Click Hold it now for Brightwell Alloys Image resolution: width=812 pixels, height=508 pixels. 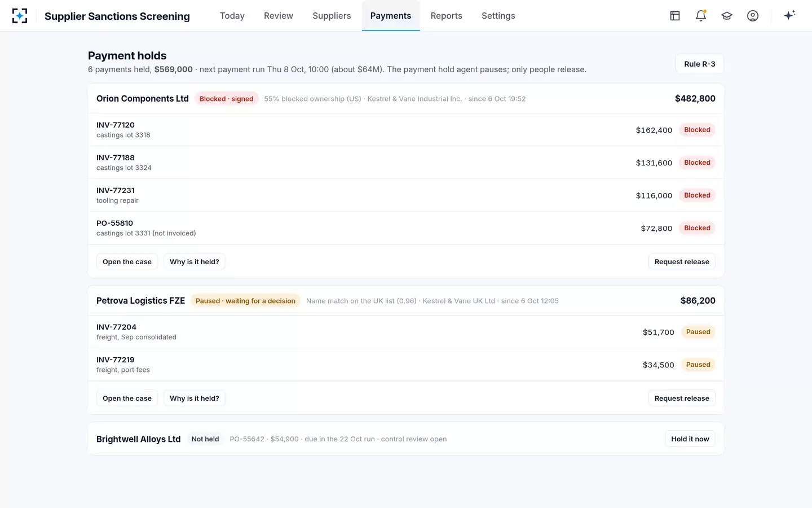tap(690, 439)
